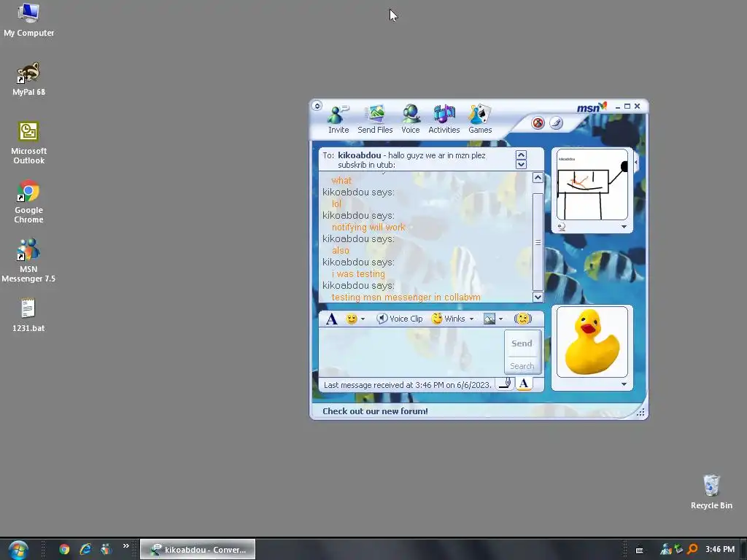The image size is (747, 560).
Task: Open the Activities menu icon
Action: pyautogui.click(x=444, y=119)
